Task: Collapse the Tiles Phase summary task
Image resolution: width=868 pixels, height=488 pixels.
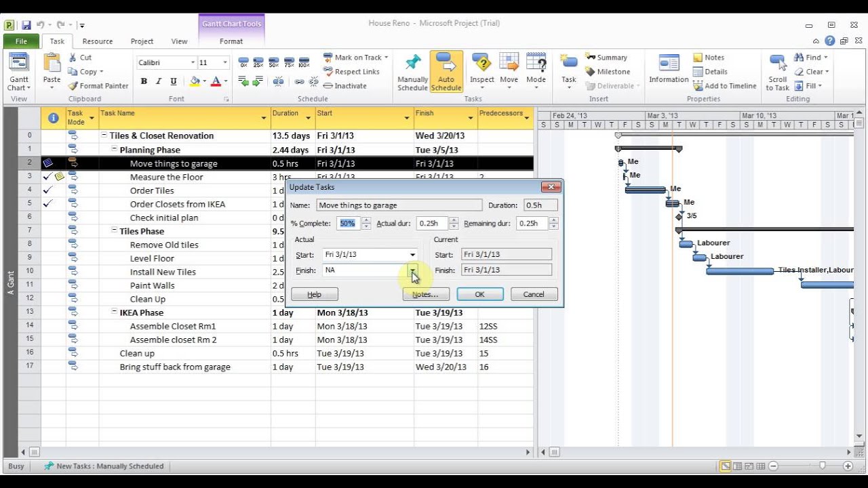Action: [115, 231]
